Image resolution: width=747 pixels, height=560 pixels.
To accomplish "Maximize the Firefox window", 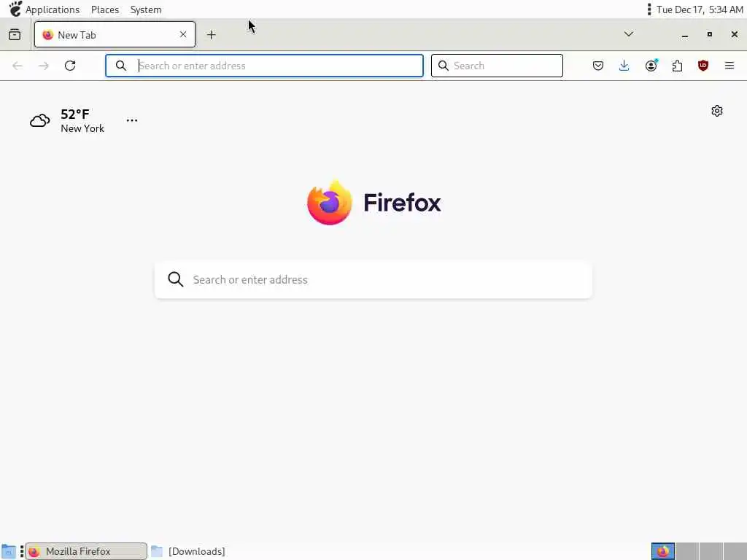I will click(709, 34).
